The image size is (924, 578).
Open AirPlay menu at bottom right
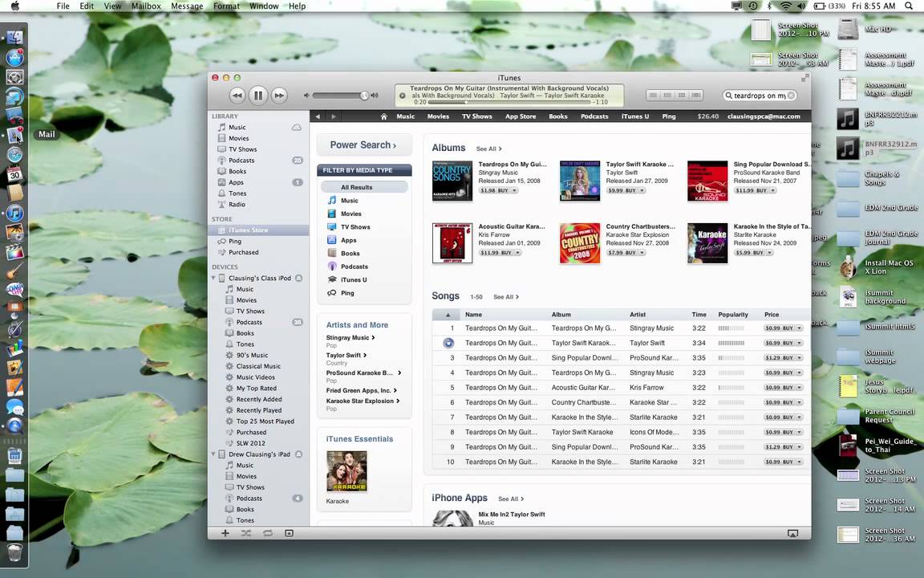792,533
